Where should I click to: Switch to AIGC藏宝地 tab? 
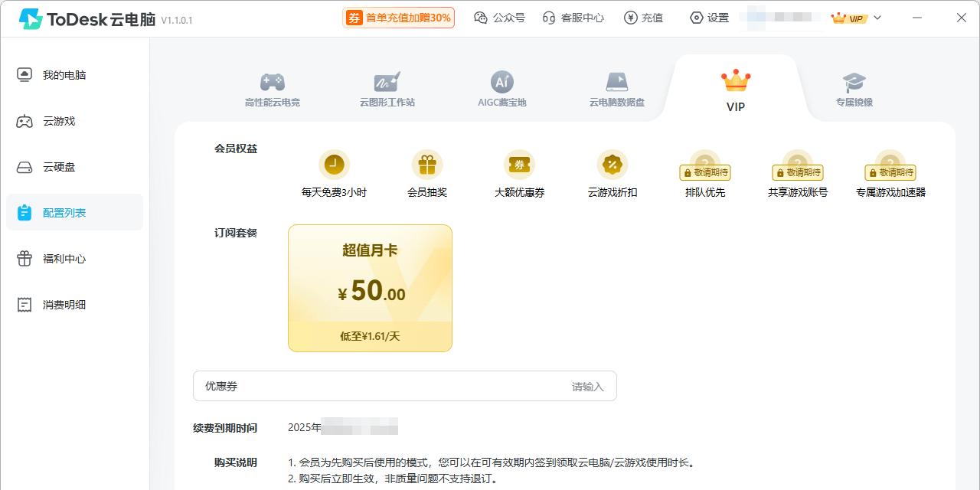[502, 90]
